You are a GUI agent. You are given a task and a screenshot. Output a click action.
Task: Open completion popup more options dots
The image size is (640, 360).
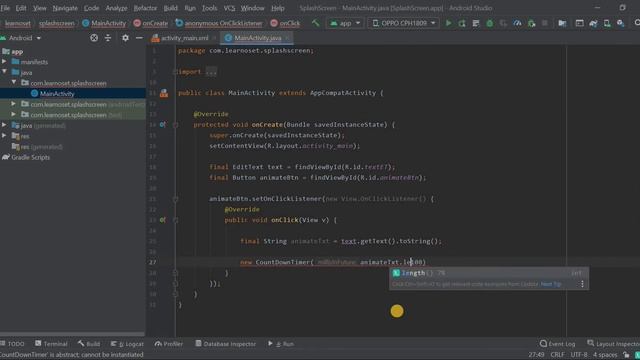coord(582,284)
